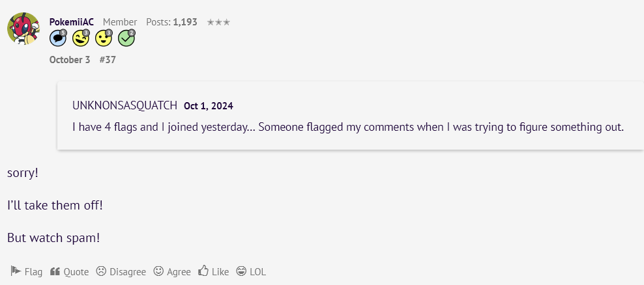Click the quoted text about 4 flags
This screenshot has width=644, height=285.
click(348, 127)
